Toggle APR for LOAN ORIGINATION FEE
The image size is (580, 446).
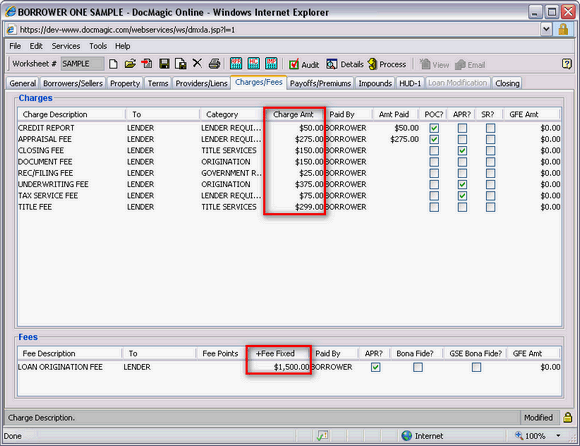(376, 367)
